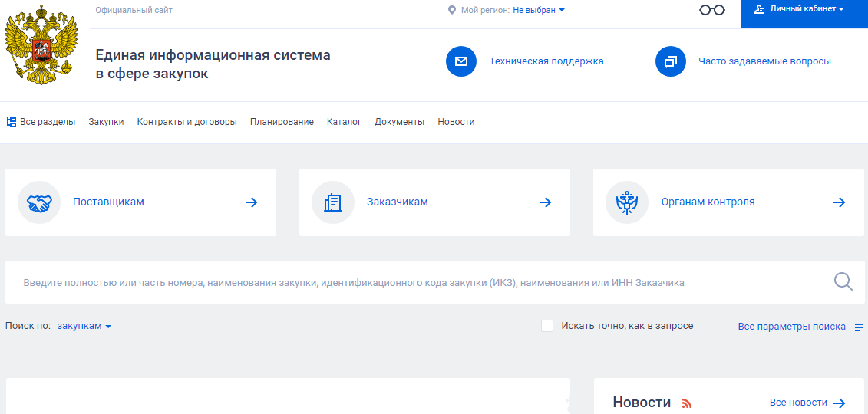The image size is (868, 414).
Task: Click the FAQ icon for Часто задаваемые вопросы
Action: point(670,61)
